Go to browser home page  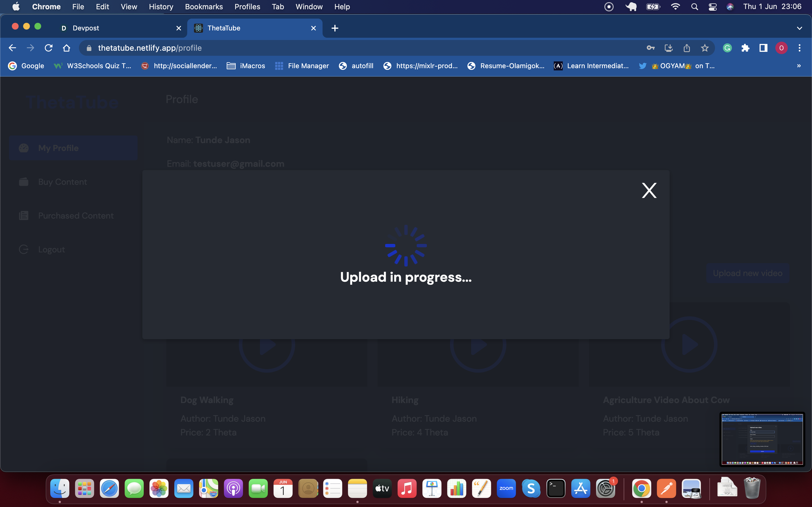pyautogui.click(x=67, y=48)
